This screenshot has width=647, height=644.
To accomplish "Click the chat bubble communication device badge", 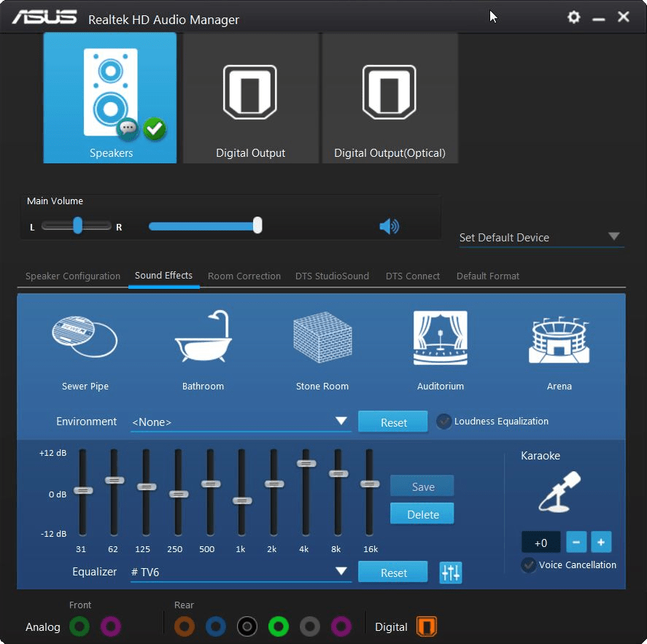I will [x=128, y=128].
